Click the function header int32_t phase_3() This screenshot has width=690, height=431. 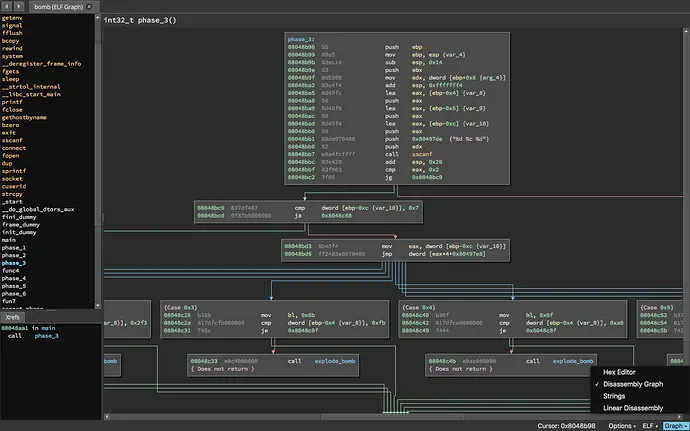tap(140, 20)
